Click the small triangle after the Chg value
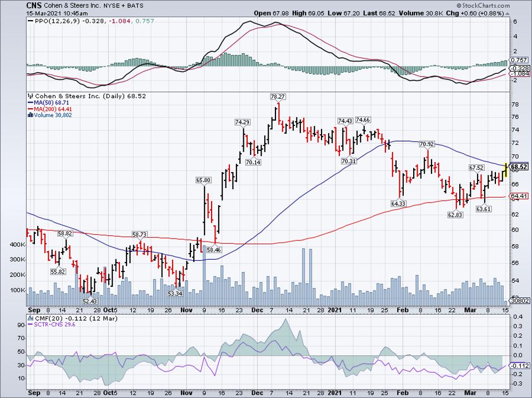 (x=508, y=13)
